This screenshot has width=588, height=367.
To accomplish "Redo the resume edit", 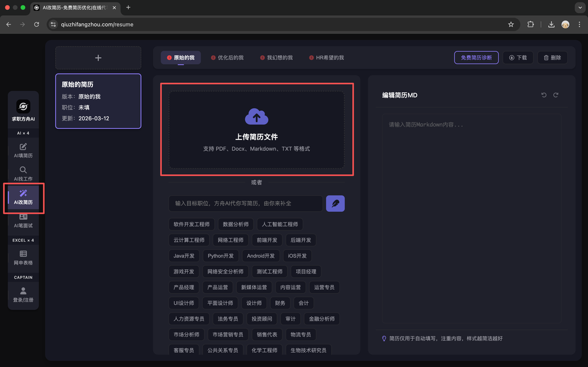I will pos(556,95).
